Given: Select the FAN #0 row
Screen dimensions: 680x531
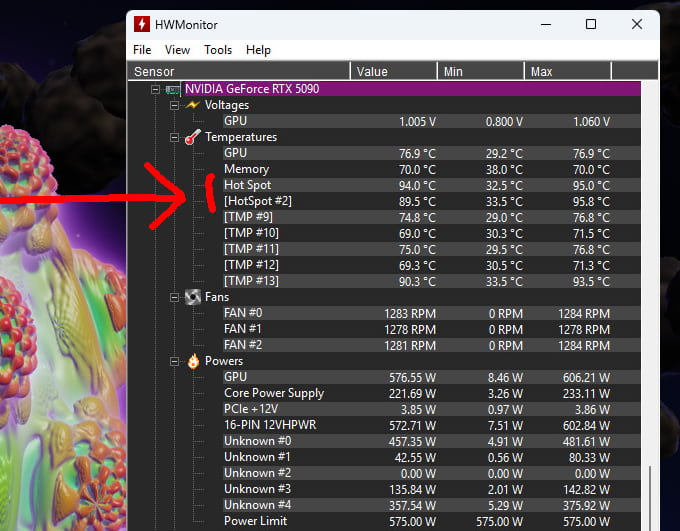Looking at the screenshot, I should (432, 313).
